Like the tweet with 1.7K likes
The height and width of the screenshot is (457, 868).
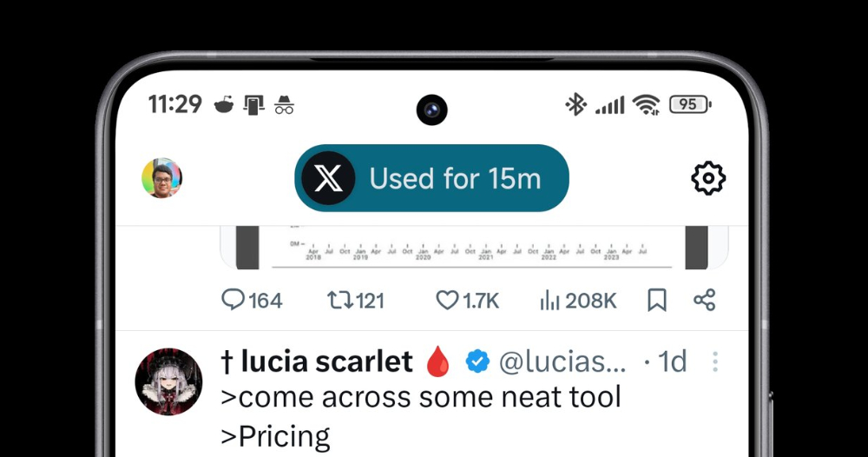pos(467,301)
